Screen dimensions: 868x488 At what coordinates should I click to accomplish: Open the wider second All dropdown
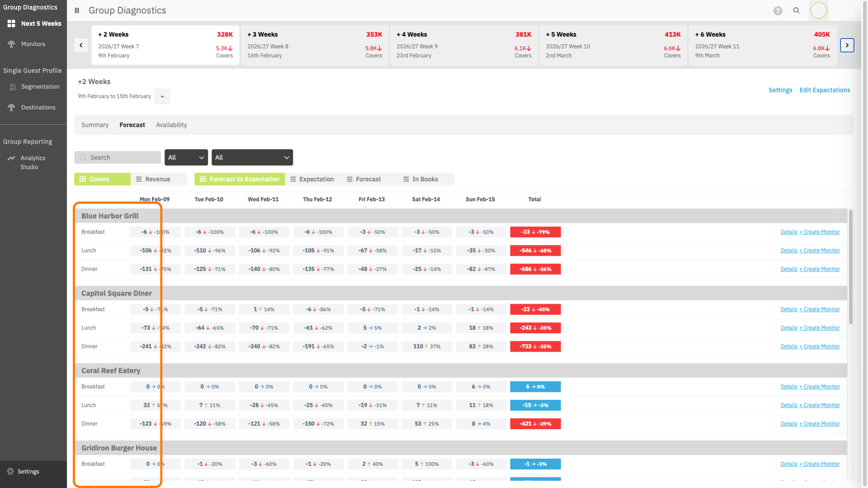(252, 157)
